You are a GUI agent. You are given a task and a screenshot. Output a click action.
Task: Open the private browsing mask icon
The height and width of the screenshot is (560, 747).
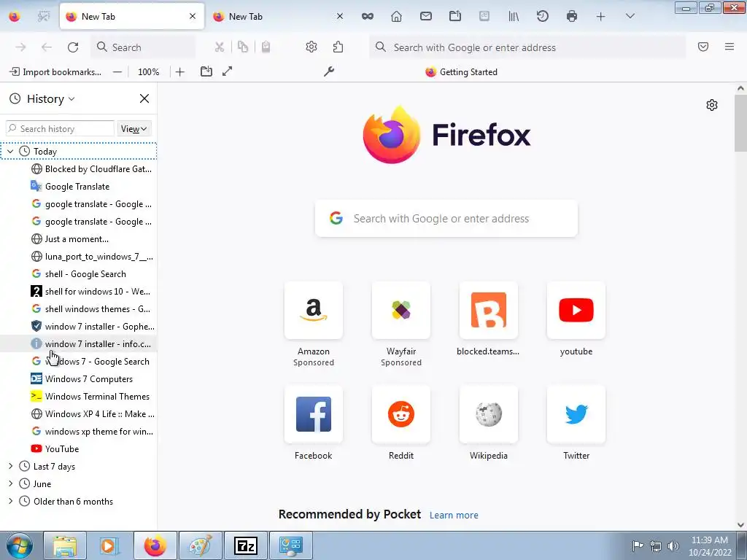(368, 17)
